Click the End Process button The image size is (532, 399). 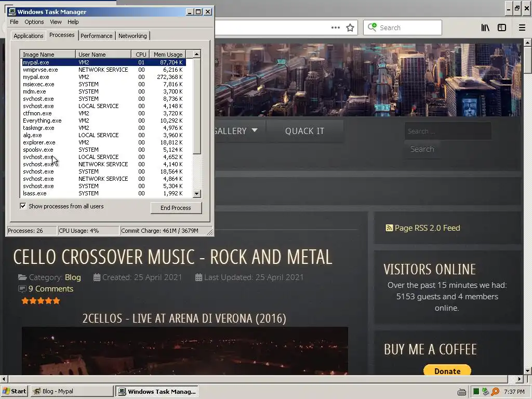click(176, 208)
